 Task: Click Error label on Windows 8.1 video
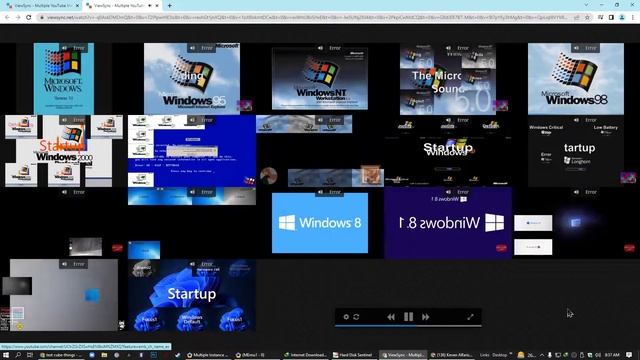463,192
